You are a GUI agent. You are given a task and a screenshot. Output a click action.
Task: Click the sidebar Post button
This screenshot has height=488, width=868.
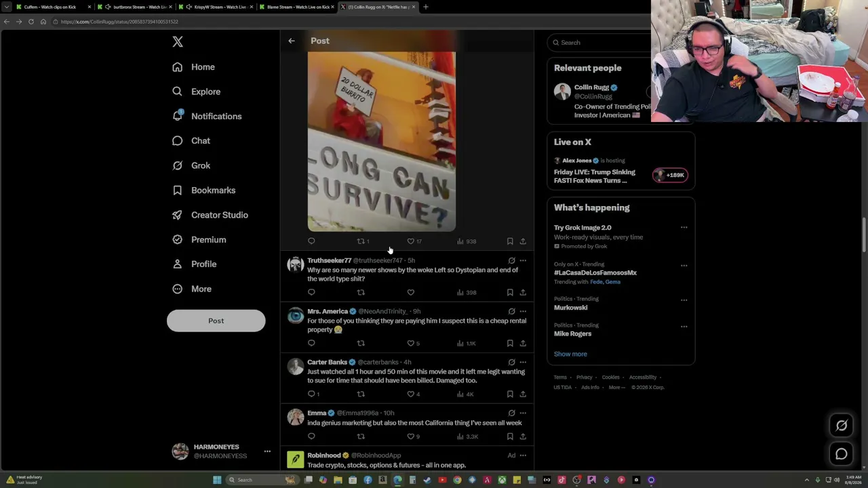coord(216,321)
